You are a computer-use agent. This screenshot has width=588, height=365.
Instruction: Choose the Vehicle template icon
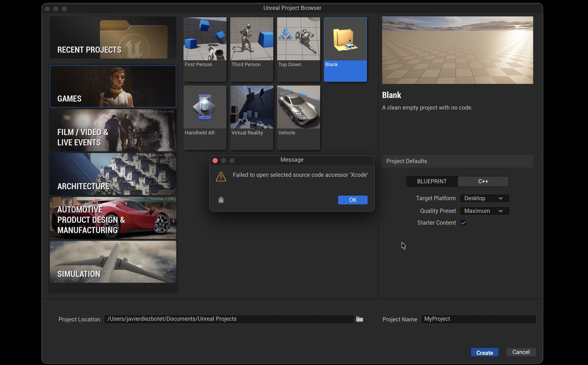point(298,107)
